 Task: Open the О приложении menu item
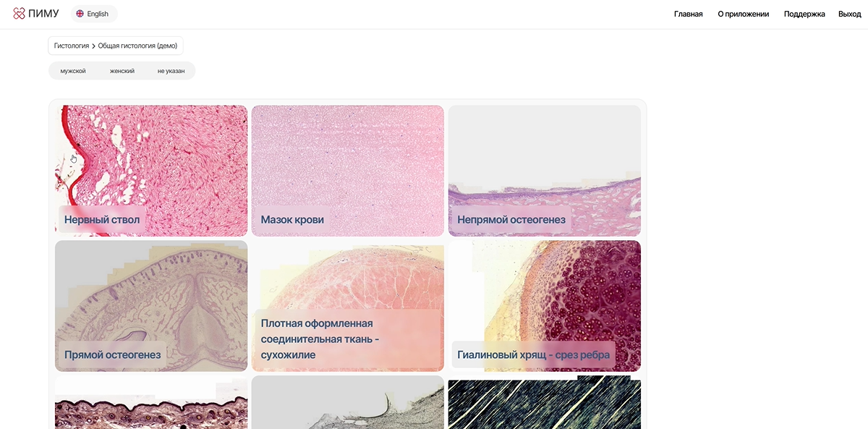tap(743, 14)
